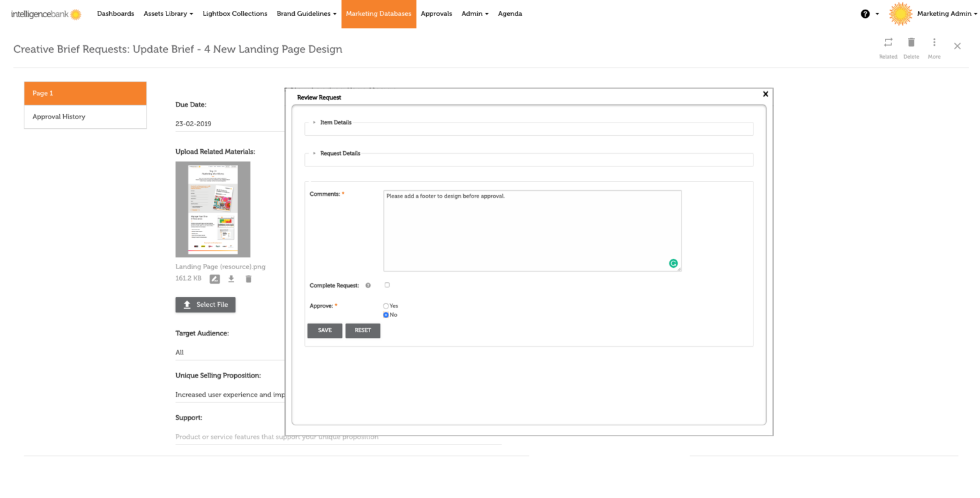
Task: Go to Lightbox Collections menu
Action: [235, 14]
